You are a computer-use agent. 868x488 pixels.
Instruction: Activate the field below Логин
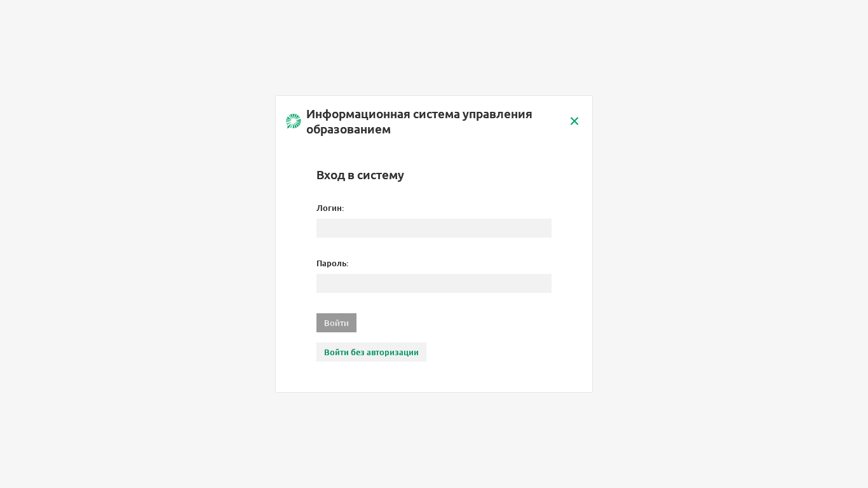(x=434, y=228)
